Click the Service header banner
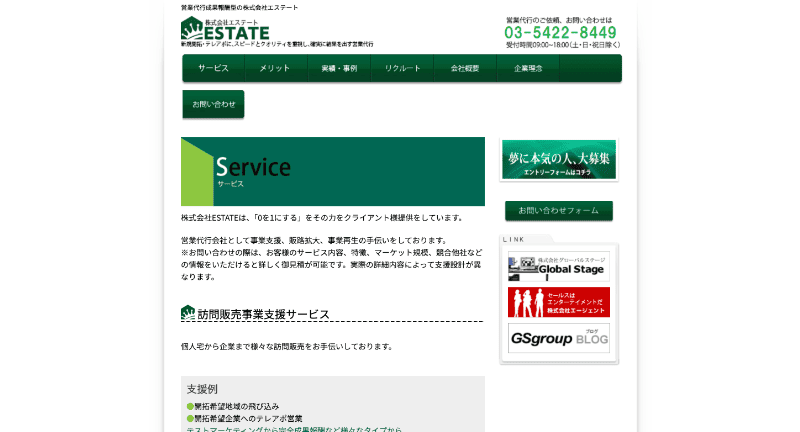 pos(333,171)
